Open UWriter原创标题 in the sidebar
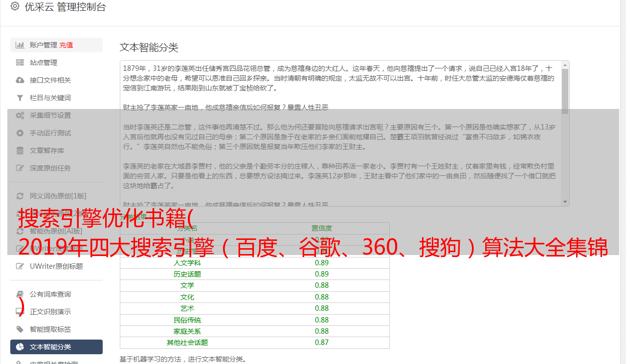The height and width of the screenshot is (364, 626). [x=56, y=266]
